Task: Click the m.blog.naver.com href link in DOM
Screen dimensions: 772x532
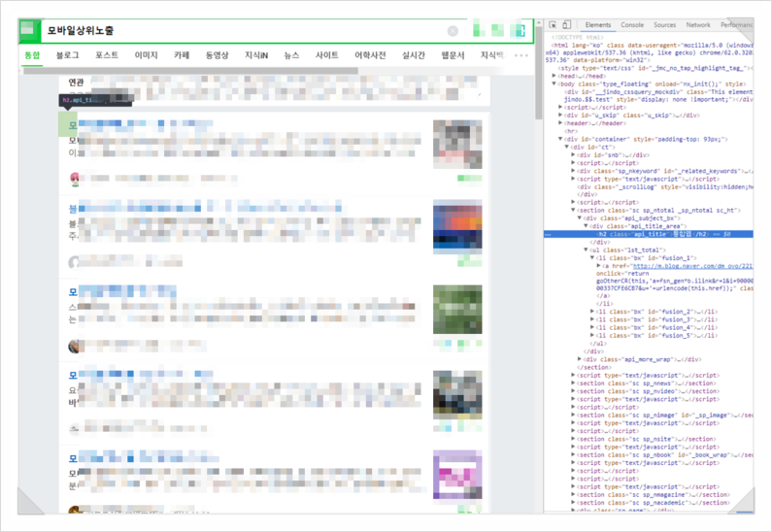Action: coord(692,266)
